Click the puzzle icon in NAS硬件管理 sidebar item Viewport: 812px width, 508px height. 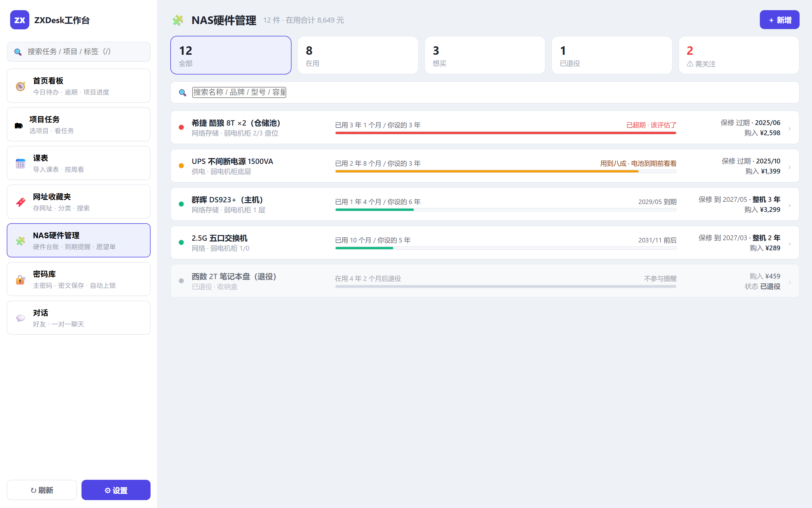pyautogui.click(x=21, y=241)
